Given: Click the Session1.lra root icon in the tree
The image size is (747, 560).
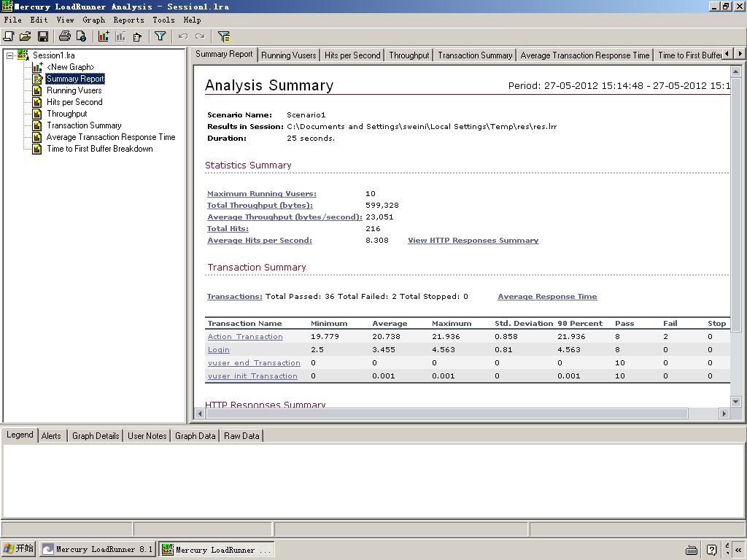Looking at the screenshot, I should (x=23, y=55).
